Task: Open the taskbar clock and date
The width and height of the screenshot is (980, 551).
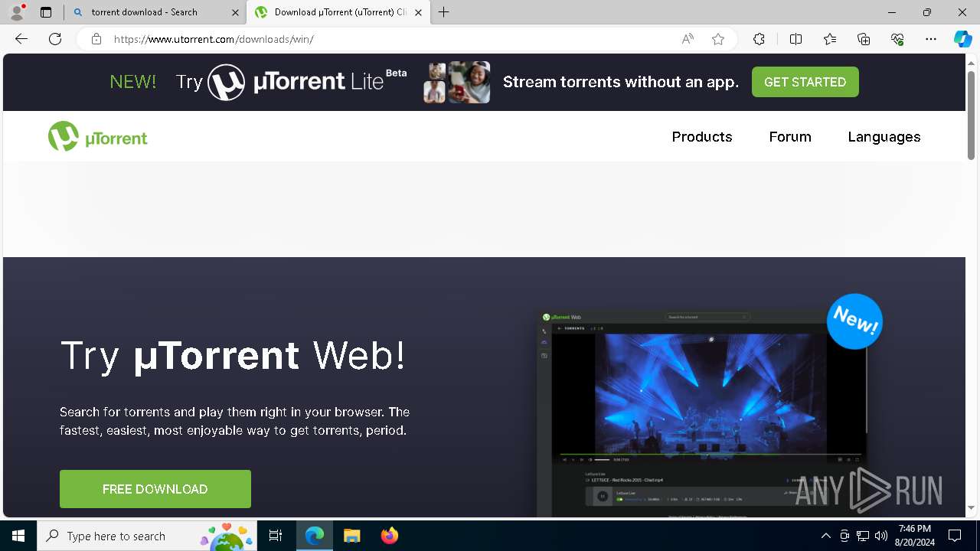Action: [915, 536]
